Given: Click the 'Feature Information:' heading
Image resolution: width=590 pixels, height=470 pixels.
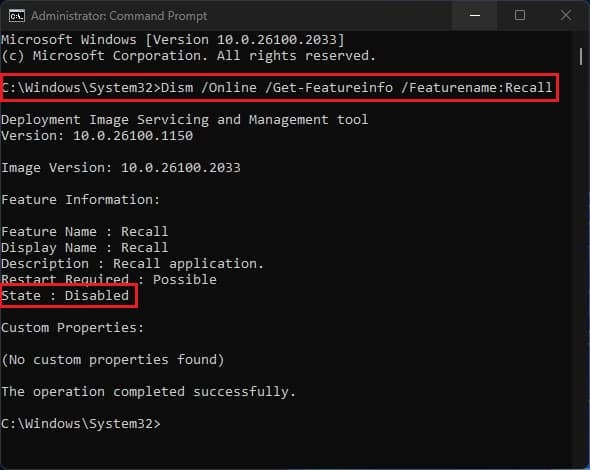Looking at the screenshot, I should pos(81,200).
